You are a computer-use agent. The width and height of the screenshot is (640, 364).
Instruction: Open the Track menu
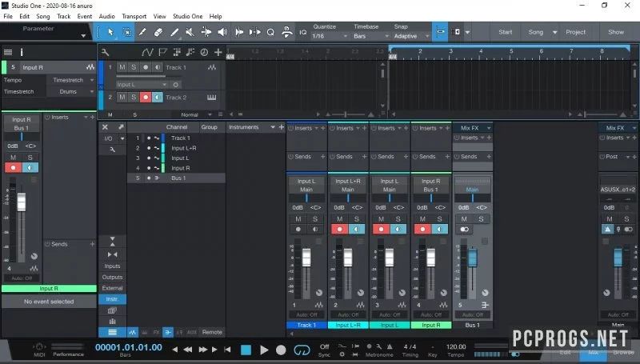point(64,16)
